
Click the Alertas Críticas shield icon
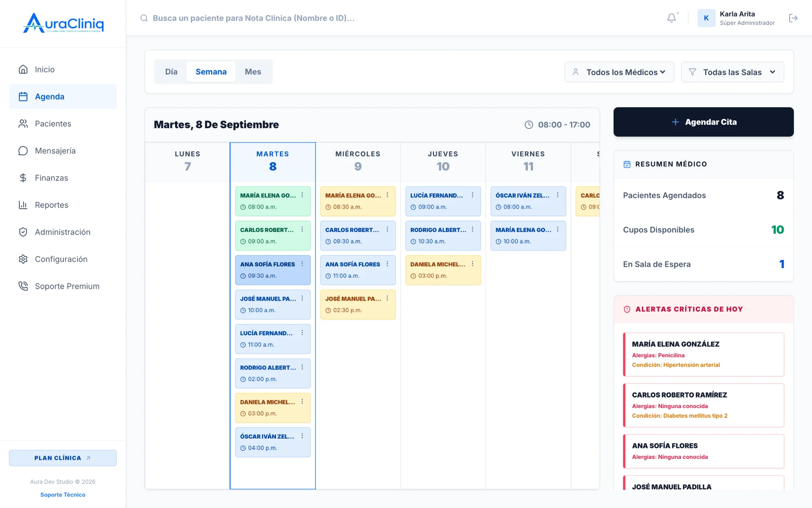coord(627,309)
